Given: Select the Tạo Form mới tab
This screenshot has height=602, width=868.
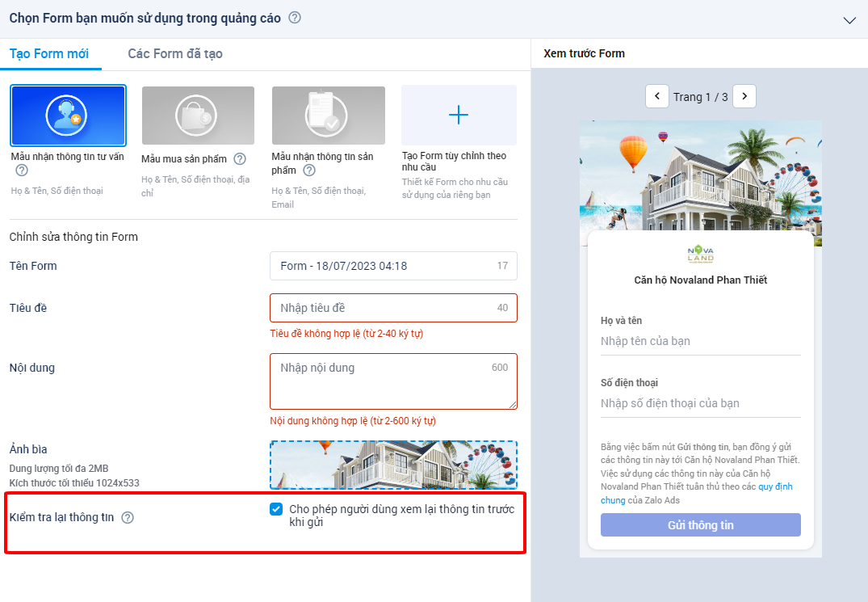Looking at the screenshot, I should (51, 53).
